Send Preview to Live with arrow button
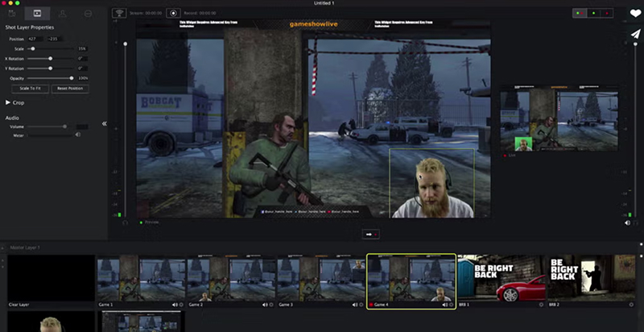 coord(371,234)
